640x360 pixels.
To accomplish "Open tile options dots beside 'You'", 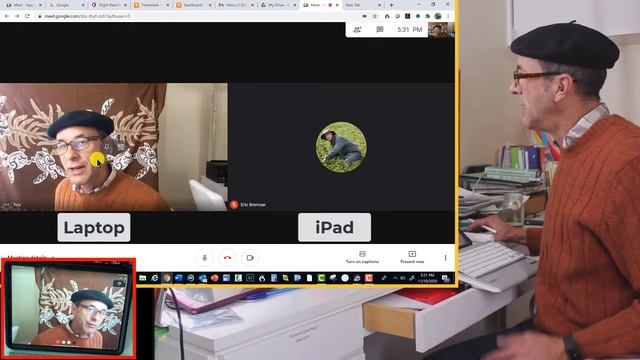I will [x=6, y=205].
